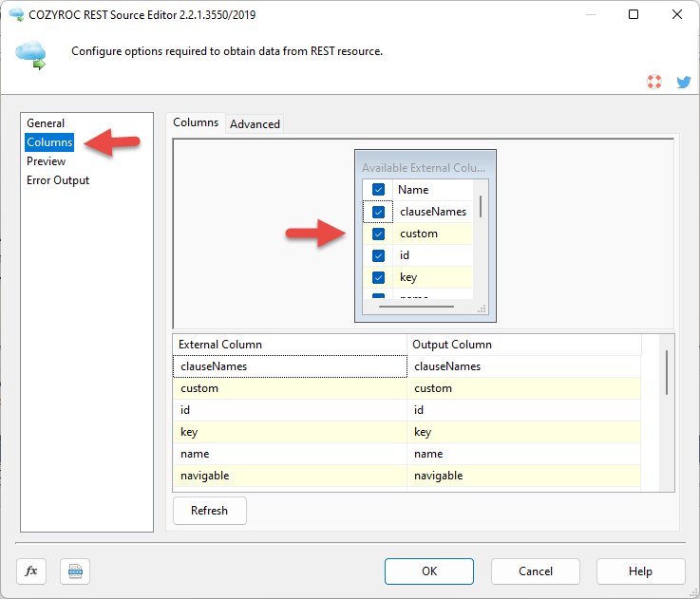Click the External Column header
The width and height of the screenshot is (700, 599).
290,345
